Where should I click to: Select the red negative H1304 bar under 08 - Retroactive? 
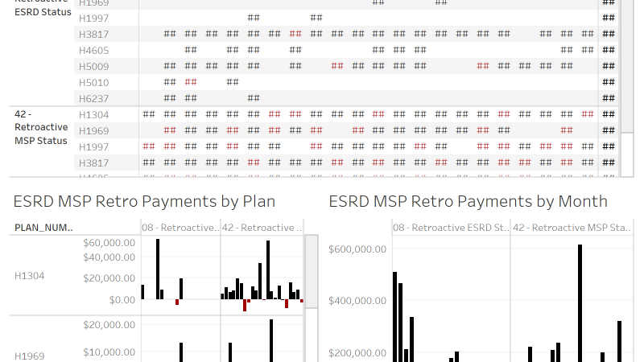tap(177, 302)
